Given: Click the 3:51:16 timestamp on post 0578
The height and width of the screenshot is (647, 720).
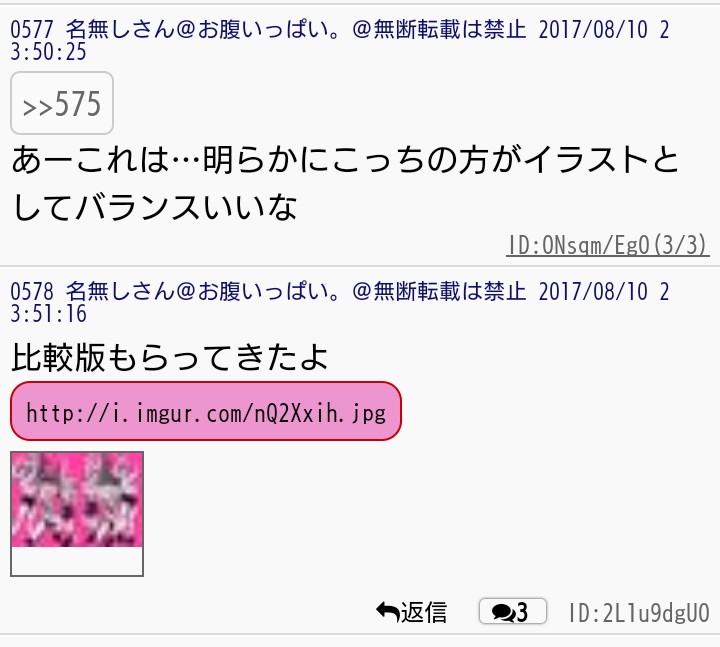Looking at the screenshot, I should (48, 314).
